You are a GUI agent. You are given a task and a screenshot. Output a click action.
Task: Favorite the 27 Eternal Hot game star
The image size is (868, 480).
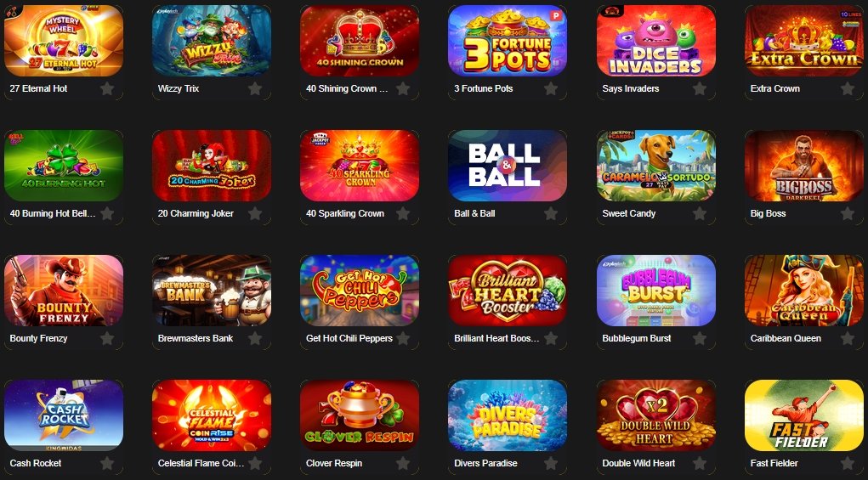tap(107, 88)
